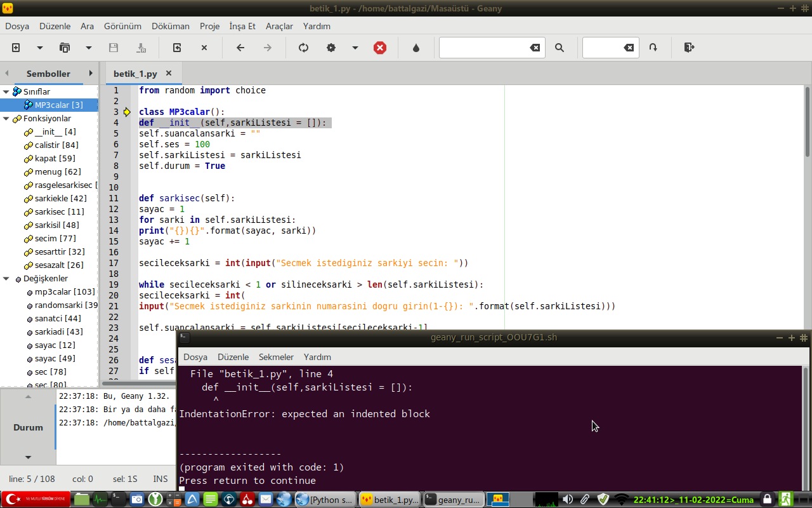Open the Yardım menu in Geany
This screenshot has height=508, width=812.
317,26
